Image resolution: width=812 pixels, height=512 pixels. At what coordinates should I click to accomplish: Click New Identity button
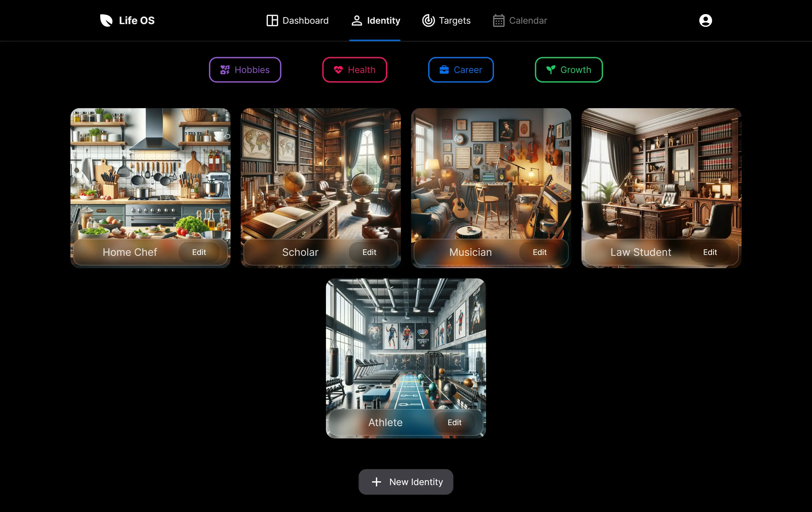pyautogui.click(x=406, y=482)
